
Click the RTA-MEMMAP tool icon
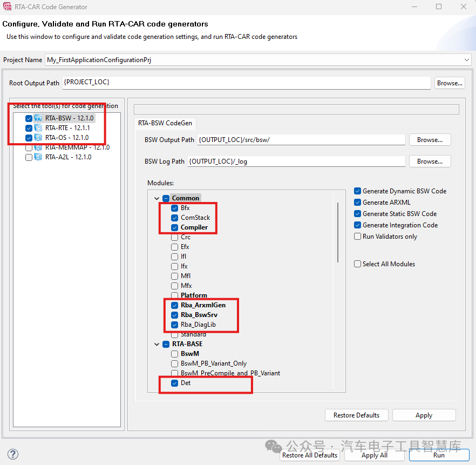38,147
